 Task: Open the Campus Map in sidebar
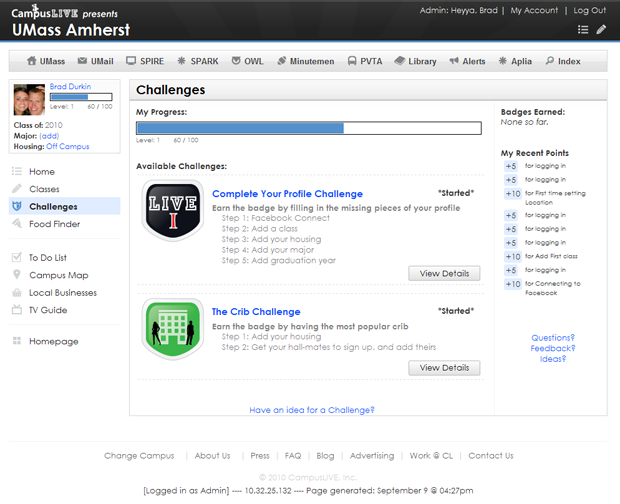coord(58,275)
